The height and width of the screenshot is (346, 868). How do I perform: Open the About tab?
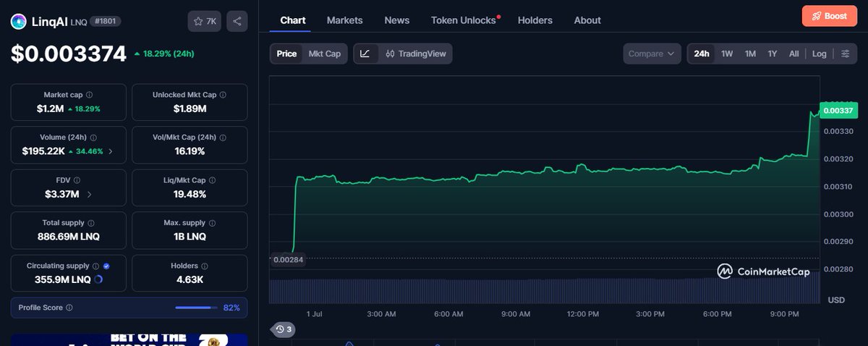click(587, 20)
